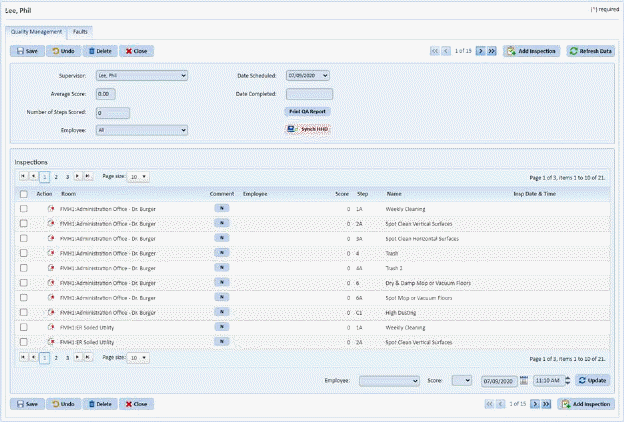Select the Quality Management tab
Screen dimensions: 624x422
[37, 31]
